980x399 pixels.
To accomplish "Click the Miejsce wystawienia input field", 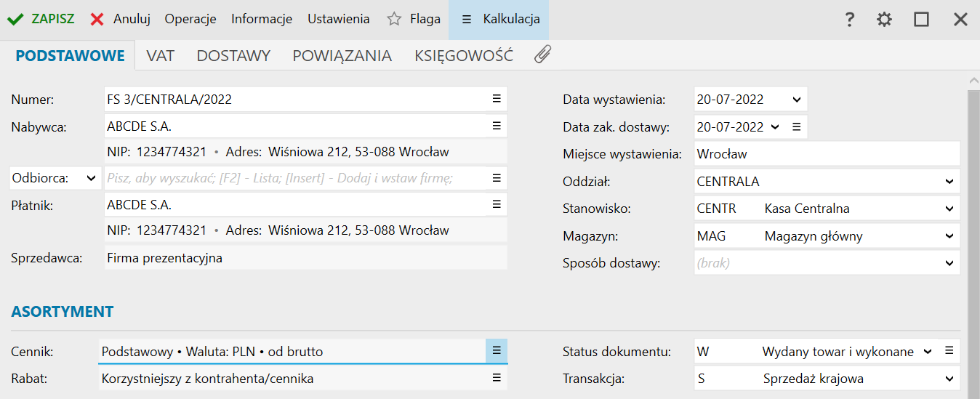I will tap(826, 154).
